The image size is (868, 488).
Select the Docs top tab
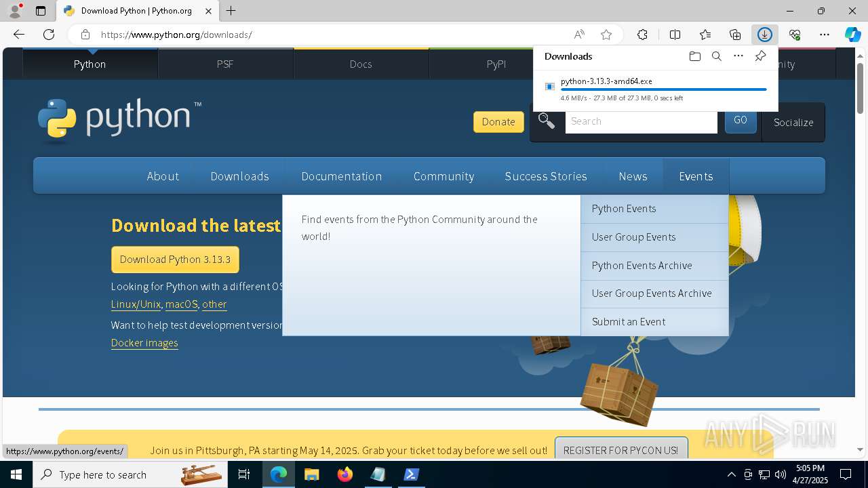point(361,64)
